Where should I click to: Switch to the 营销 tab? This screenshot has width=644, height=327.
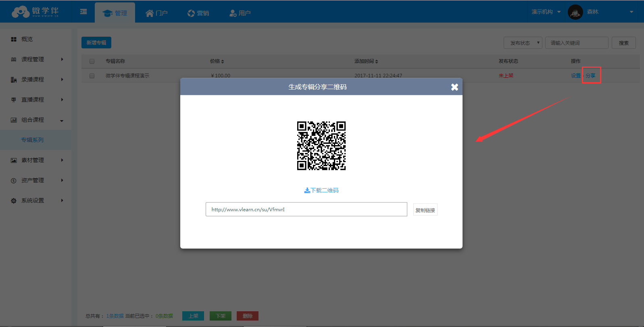click(198, 13)
